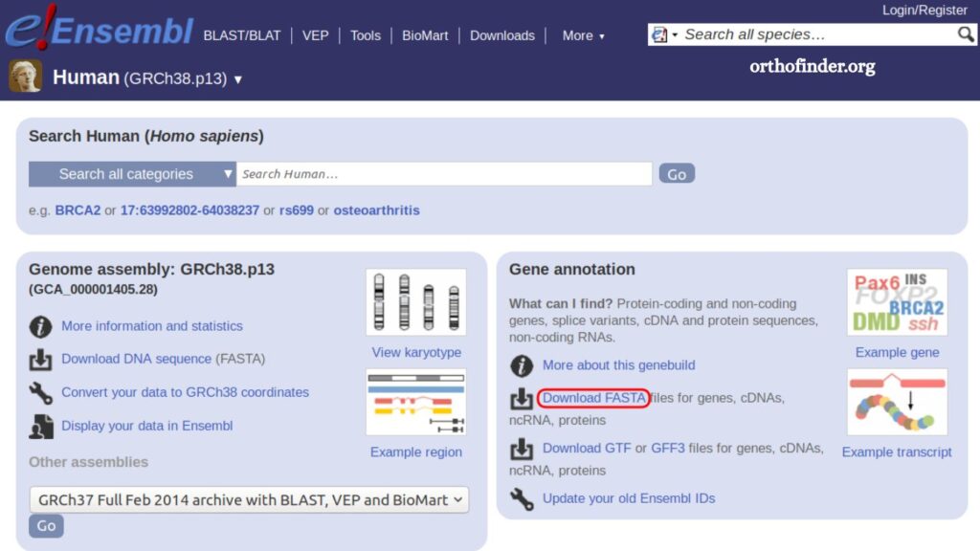Click the rs699 example link

pos(297,210)
